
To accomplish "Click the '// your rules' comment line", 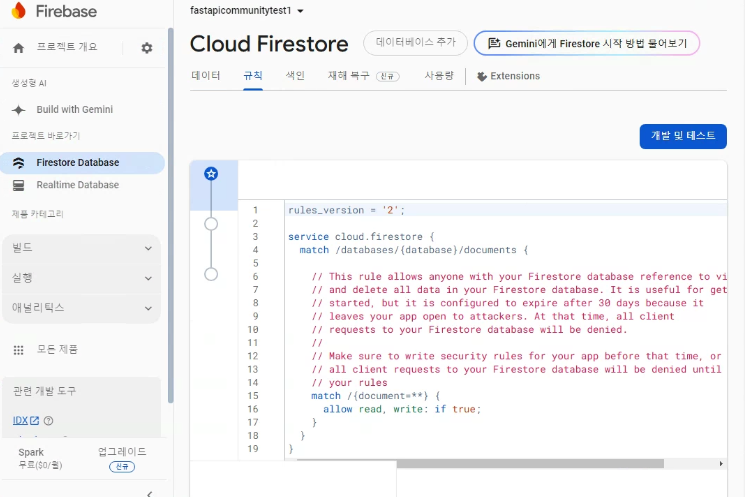I will coord(349,382).
